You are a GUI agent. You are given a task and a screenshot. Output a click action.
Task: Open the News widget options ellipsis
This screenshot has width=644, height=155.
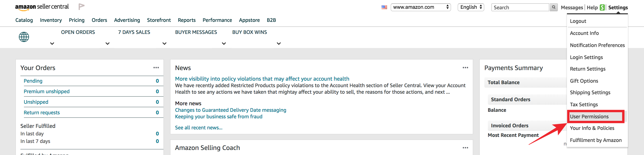[465, 68]
